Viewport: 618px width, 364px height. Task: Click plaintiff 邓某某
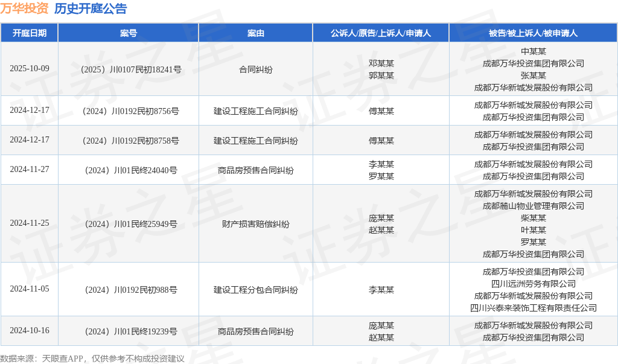381,63
